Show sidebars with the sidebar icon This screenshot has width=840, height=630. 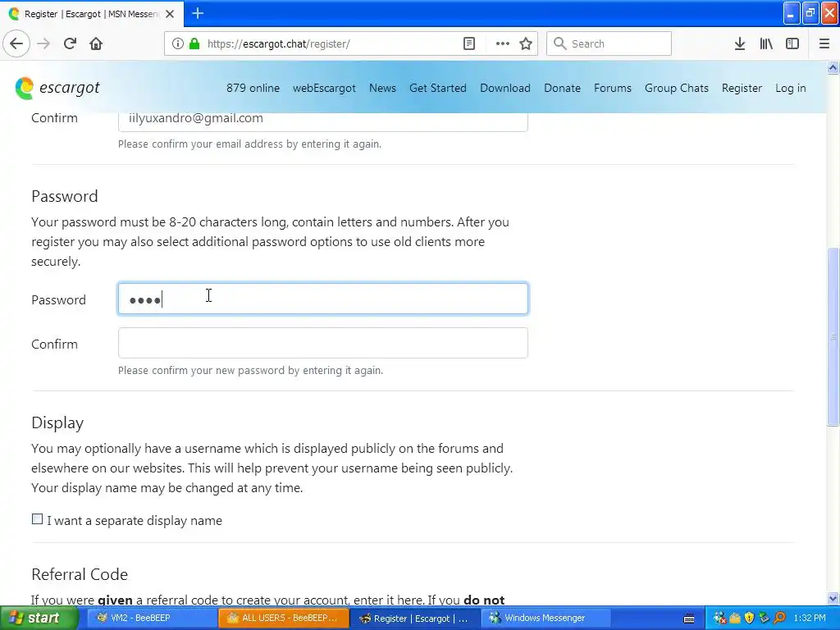coord(792,43)
